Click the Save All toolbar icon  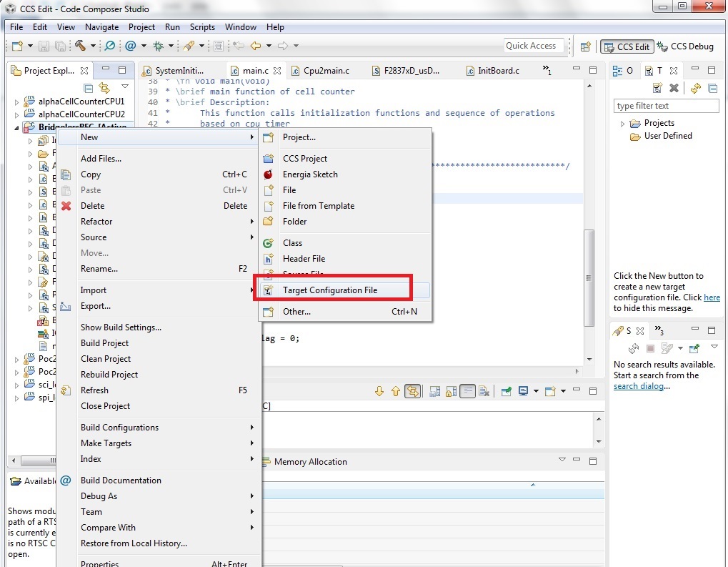60,46
